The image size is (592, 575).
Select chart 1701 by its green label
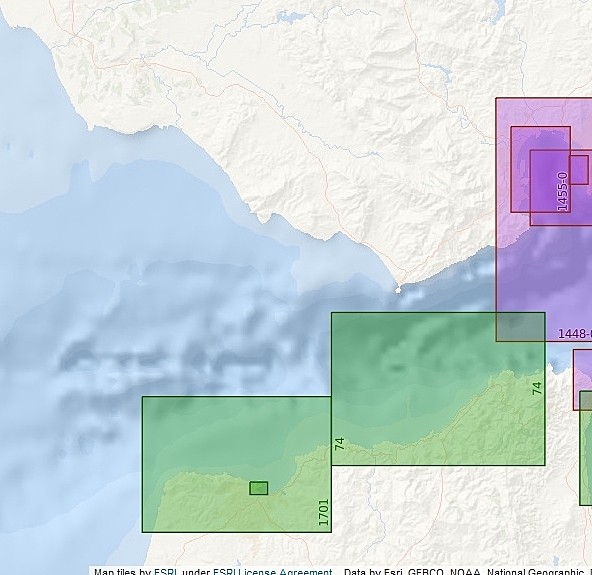click(324, 512)
